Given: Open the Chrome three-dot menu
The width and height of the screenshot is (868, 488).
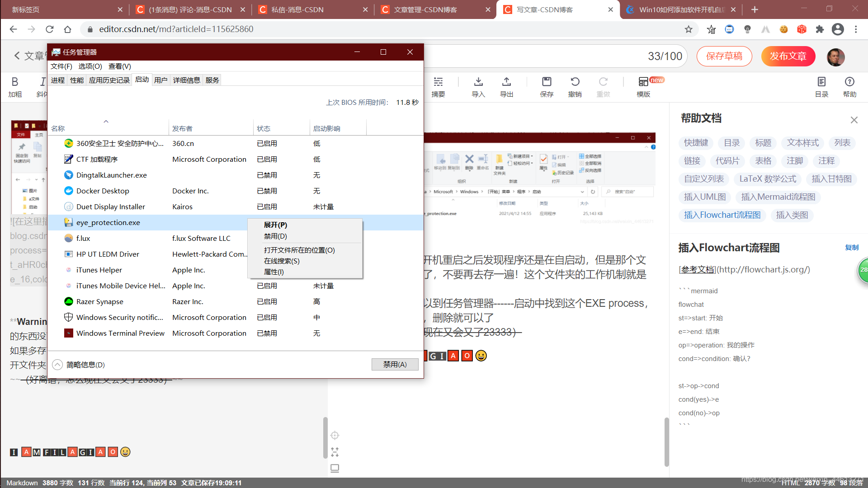Looking at the screenshot, I should 856,29.
